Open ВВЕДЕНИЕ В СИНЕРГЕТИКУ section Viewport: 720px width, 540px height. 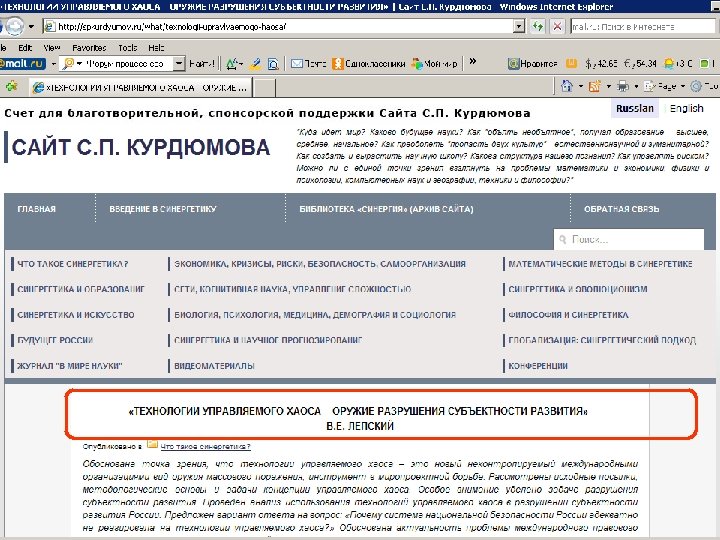point(163,209)
